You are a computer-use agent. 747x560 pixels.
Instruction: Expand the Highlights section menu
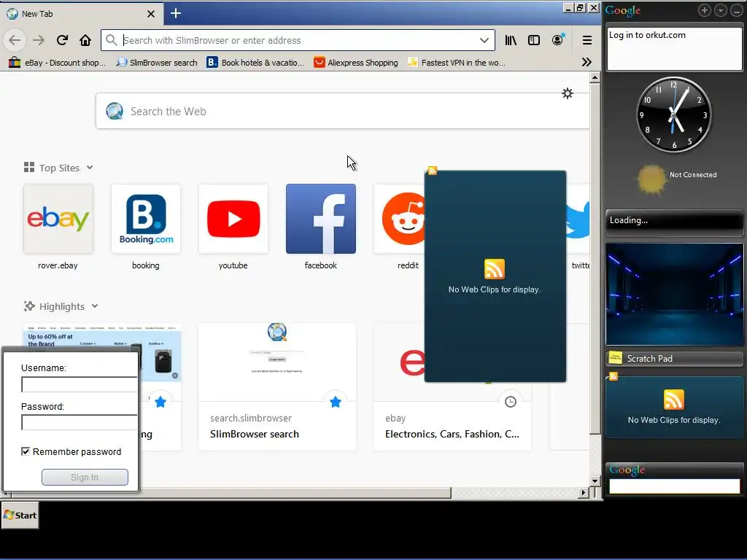pos(95,306)
